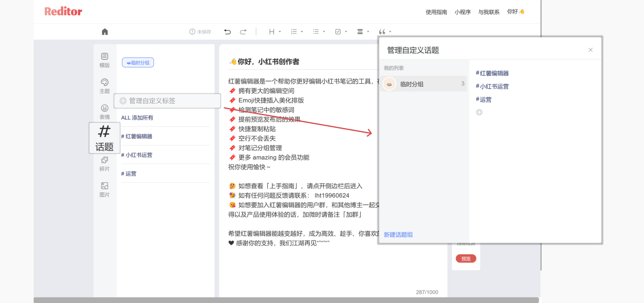The width and height of the screenshot is (644, 303).
Task: Click ALL 添加所有 to add all topics
Action: 137,118
